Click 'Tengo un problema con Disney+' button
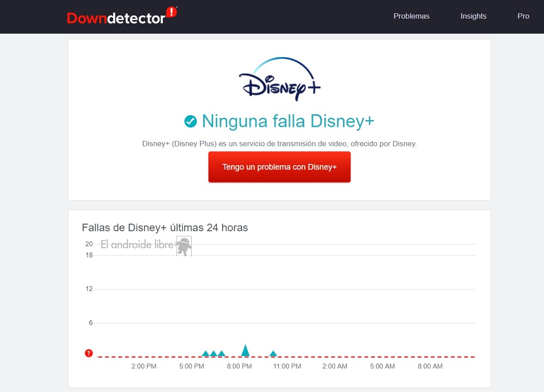 pyautogui.click(x=279, y=167)
